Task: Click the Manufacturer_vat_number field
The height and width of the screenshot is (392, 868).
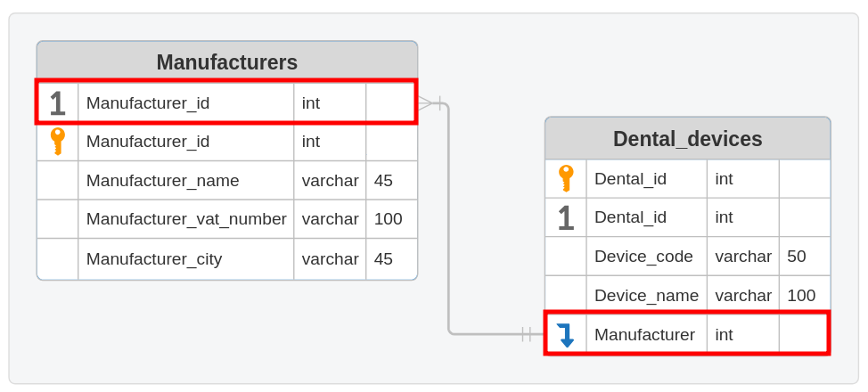Action: tap(186, 219)
